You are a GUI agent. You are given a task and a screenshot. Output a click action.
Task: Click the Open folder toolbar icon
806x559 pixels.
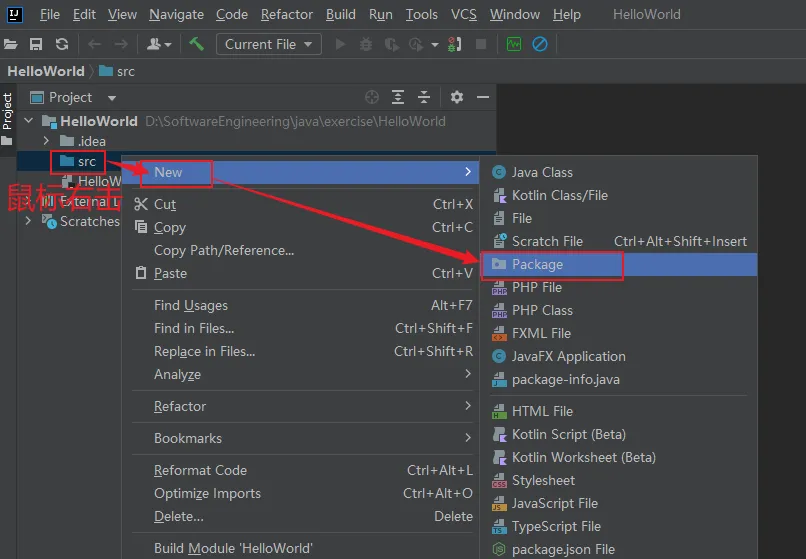click(x=10, y=44)
